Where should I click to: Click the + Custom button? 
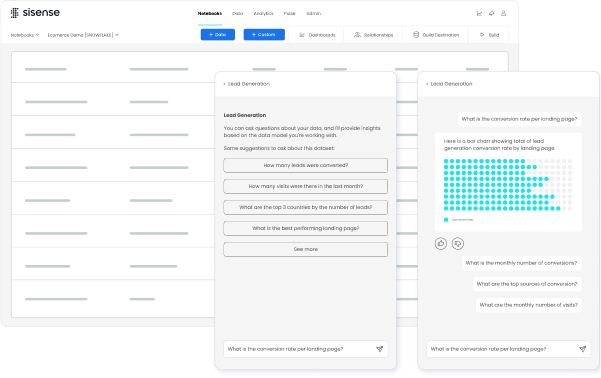point(264,35)
